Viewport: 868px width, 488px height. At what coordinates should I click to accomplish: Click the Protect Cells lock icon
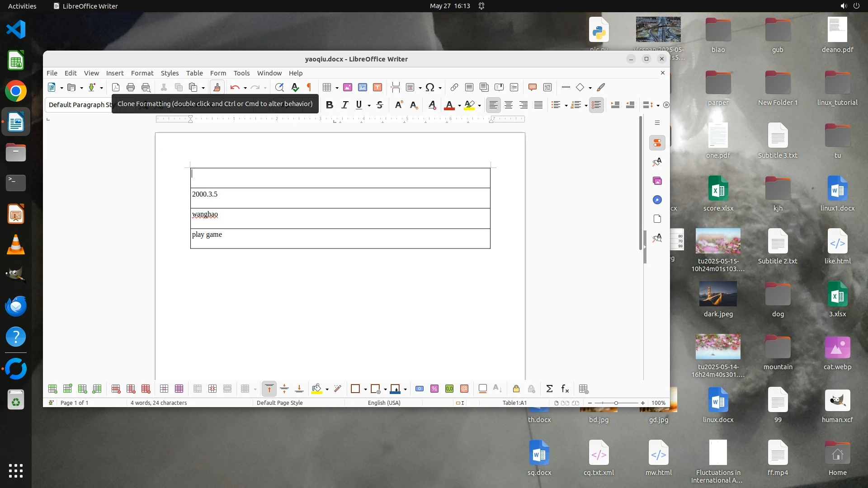[516, 389]
